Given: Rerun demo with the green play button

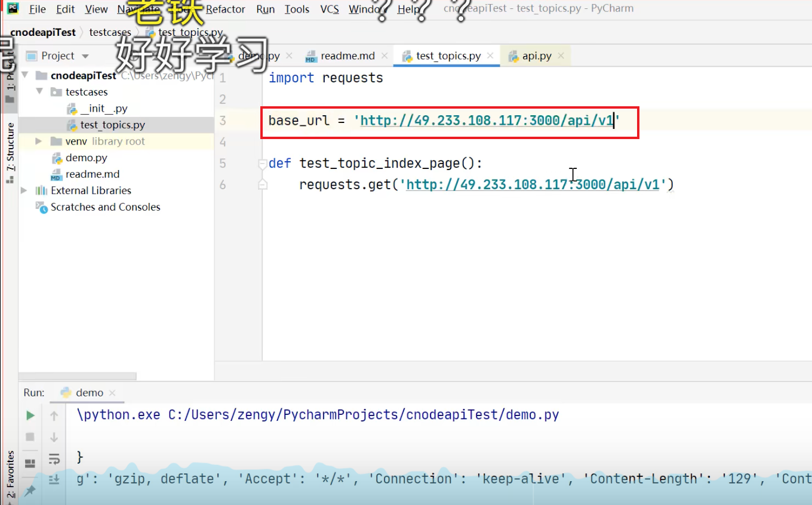Looking at the screenshot, I should pyautogui.click(x=30, y=415).
